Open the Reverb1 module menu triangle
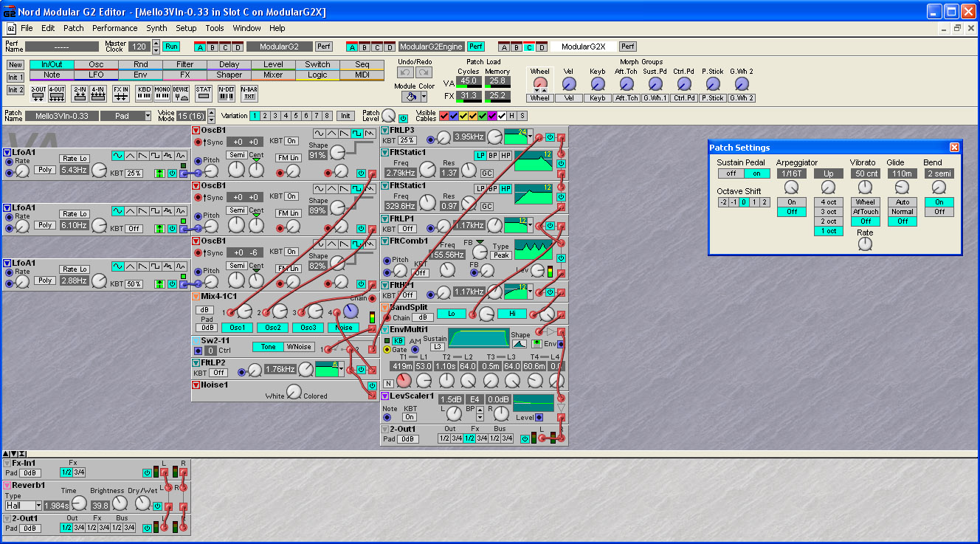 point(7,486)
